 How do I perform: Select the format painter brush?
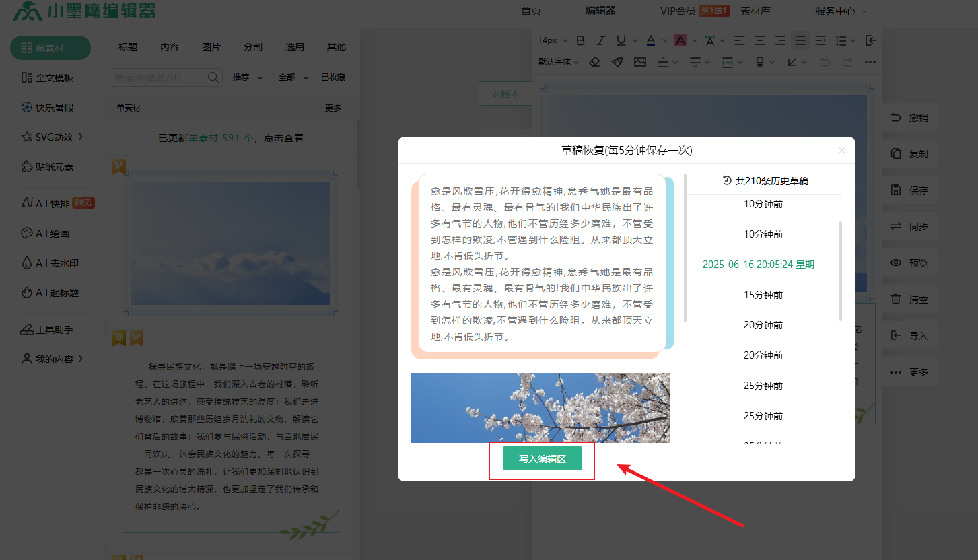[617, 62]
